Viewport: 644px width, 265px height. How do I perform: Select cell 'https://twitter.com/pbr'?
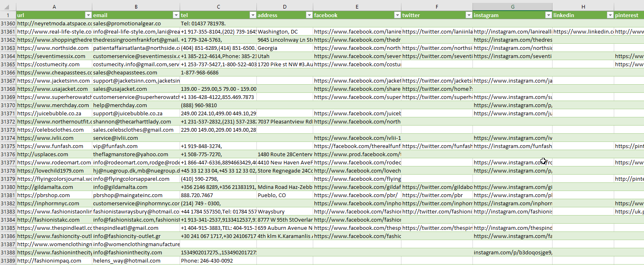pyautogui.click(x=437, y=195)
